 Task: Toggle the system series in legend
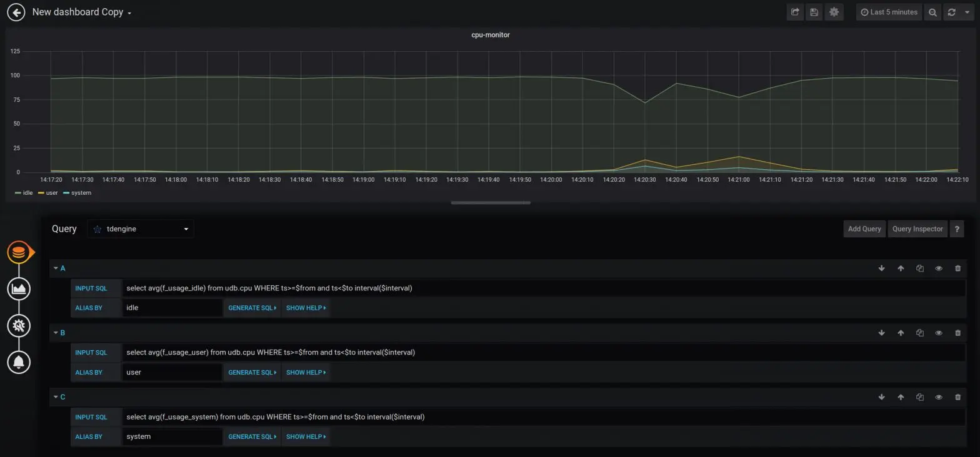pos(81,193)
